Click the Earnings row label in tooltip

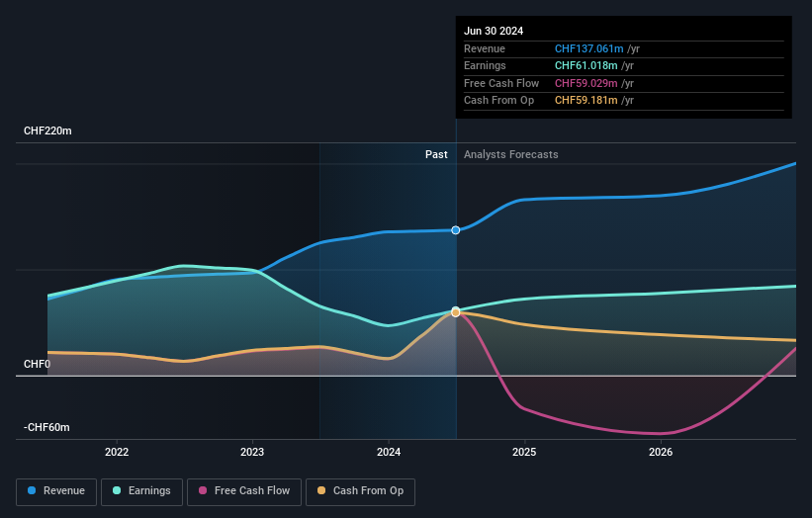(485, 65)
